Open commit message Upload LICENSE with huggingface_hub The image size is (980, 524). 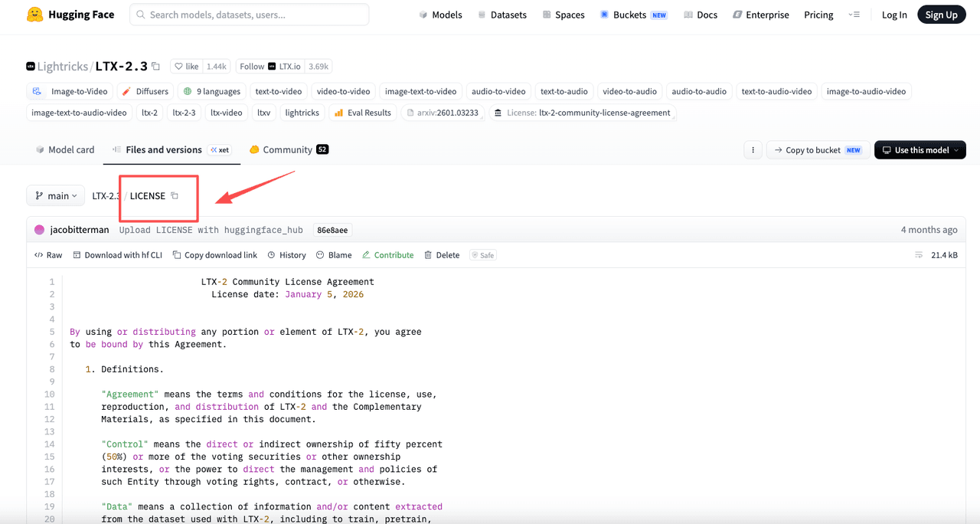(211, 230)
